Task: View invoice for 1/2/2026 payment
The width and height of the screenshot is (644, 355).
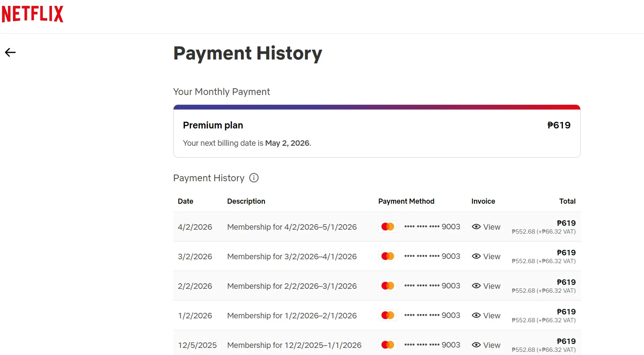Action: tap(486, 316)
